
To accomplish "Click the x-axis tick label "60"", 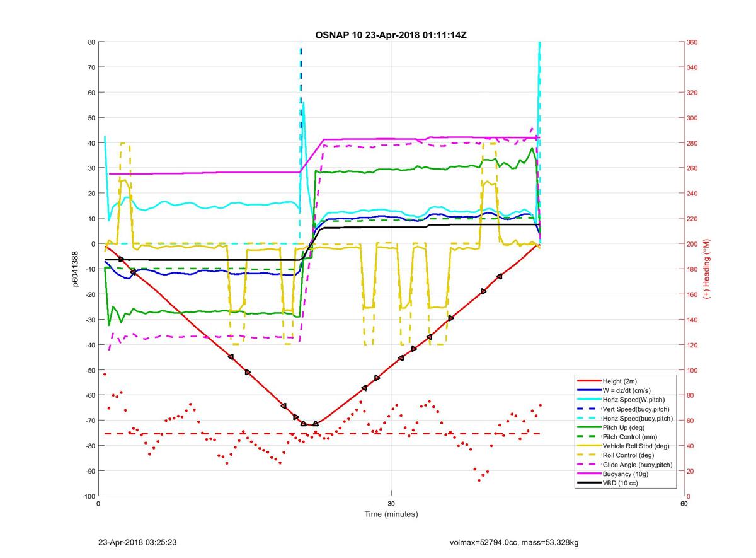I will click(684, 504).
